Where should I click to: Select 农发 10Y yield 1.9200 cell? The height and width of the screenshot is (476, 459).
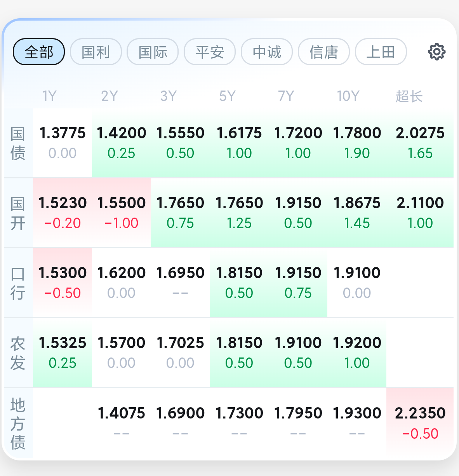click(357, 353)
